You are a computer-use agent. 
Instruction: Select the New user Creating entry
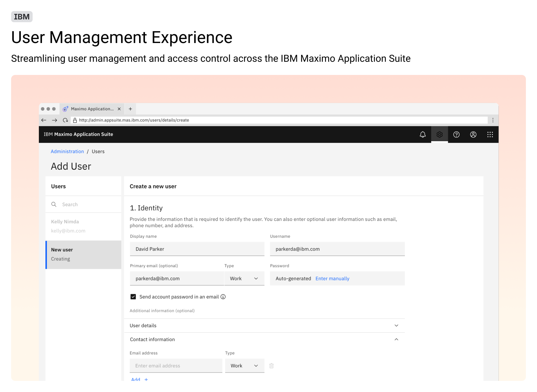coord(83,255)
